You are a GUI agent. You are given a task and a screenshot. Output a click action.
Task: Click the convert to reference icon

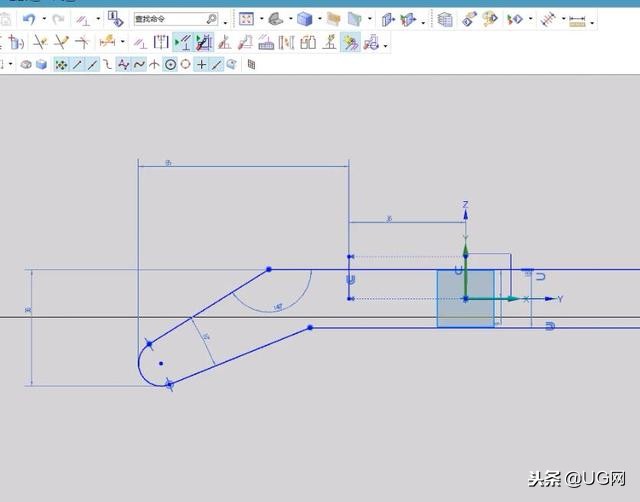tap(245, 42)
